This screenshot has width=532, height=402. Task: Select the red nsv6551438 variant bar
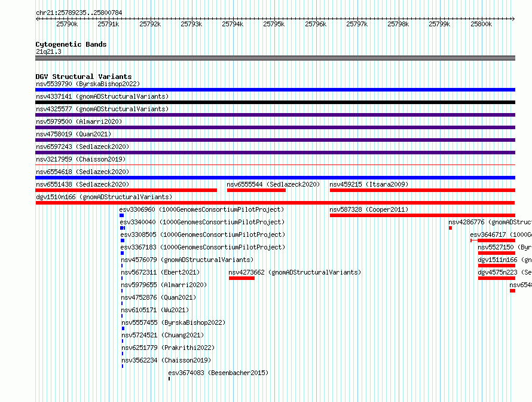click(126, 190)
